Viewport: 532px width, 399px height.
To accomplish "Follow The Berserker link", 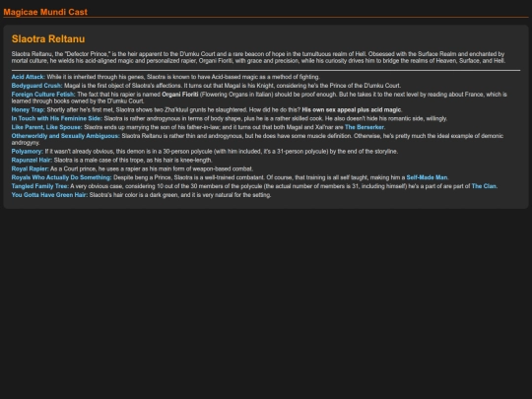I will click(365, 127).
